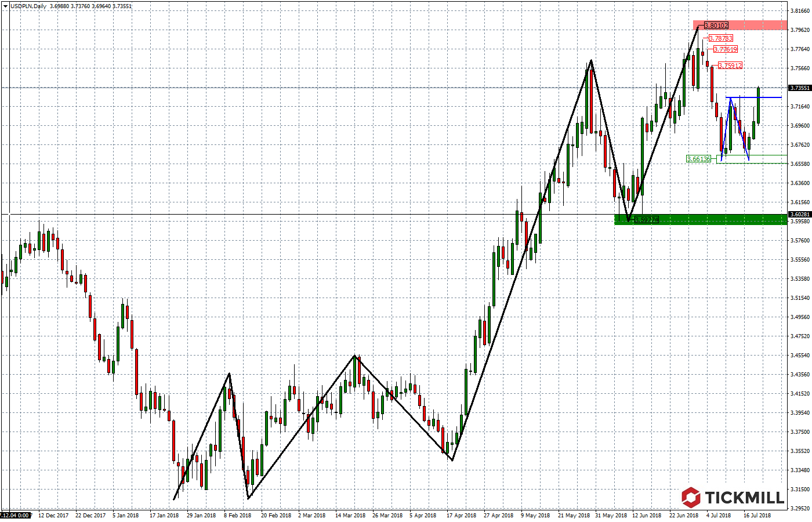
Task: Click the 3.45540 price axis value
Action: [x=800, y=356]
